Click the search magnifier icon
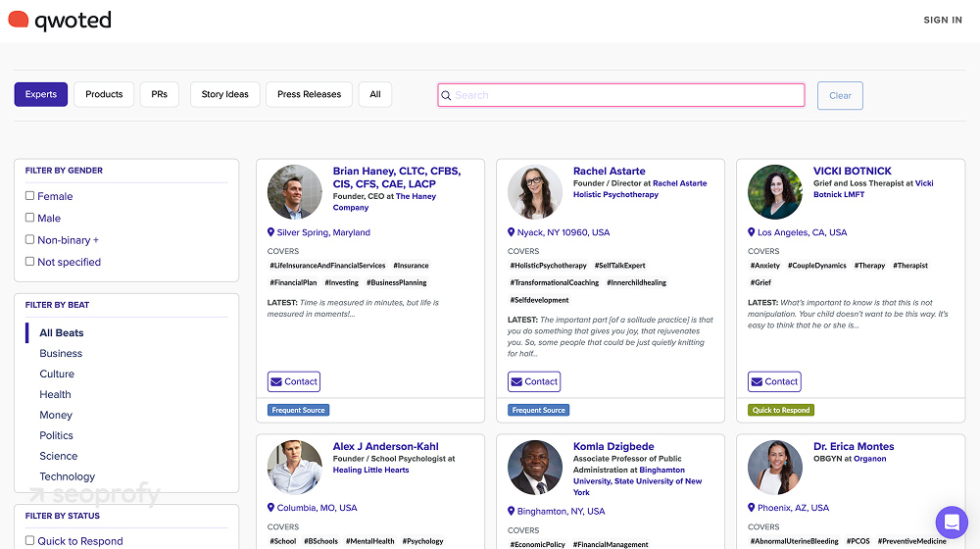 (446, 96)
